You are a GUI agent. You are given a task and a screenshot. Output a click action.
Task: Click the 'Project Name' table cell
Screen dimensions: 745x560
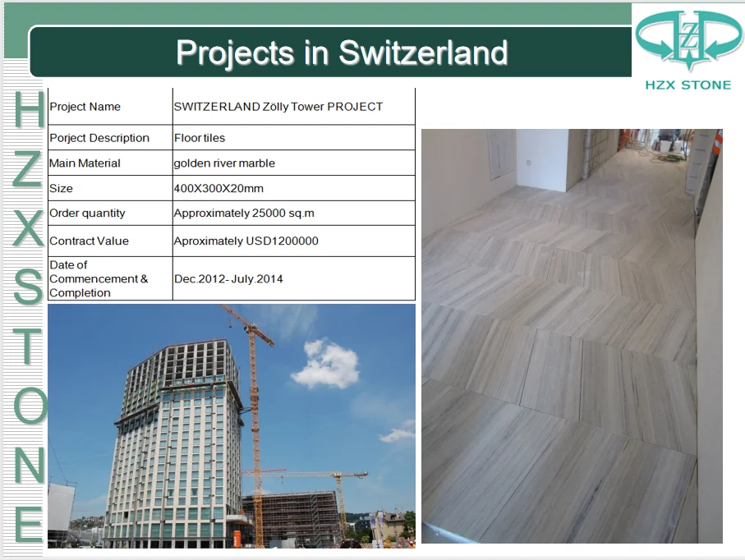(110, 107)
